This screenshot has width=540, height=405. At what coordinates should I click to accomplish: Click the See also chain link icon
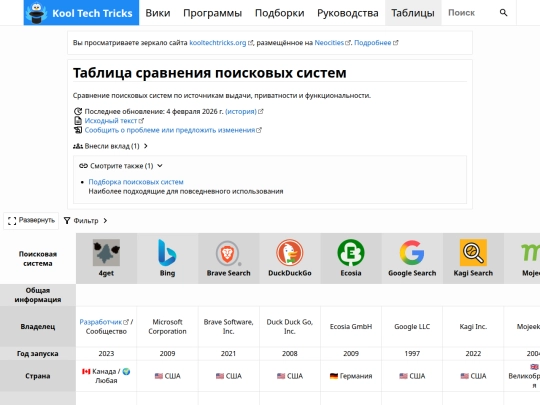[x=83, y=166]
